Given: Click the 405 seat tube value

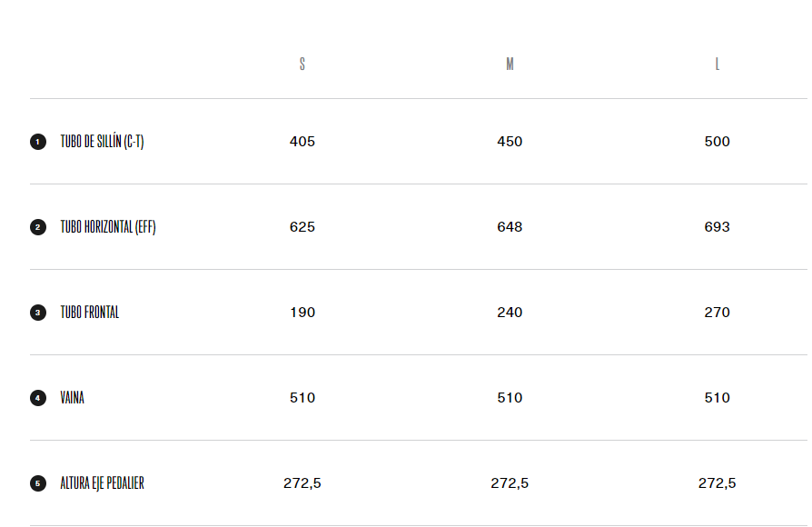Looking at the screenshot, I should [302, 142].
